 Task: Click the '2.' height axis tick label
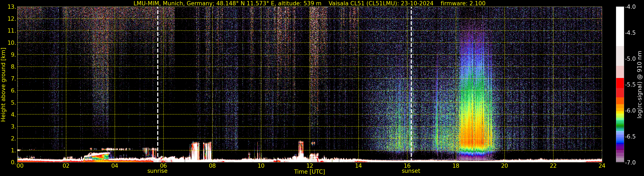click(13, 139)
